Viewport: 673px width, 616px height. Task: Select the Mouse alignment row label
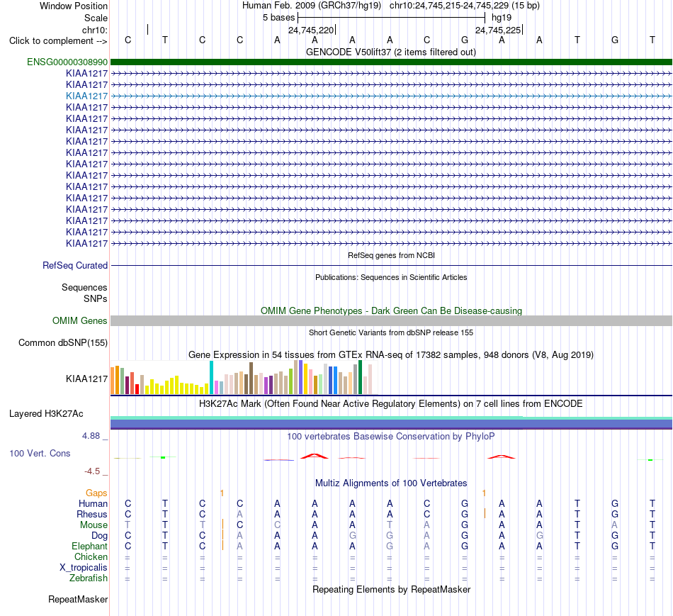[x=94, y=525]
